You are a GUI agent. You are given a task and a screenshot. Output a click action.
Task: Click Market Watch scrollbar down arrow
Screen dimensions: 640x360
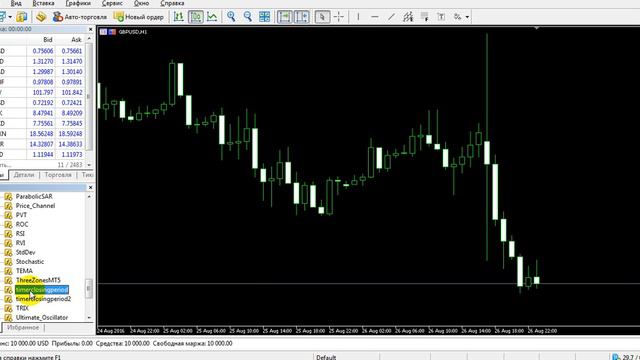click(89, 165)
